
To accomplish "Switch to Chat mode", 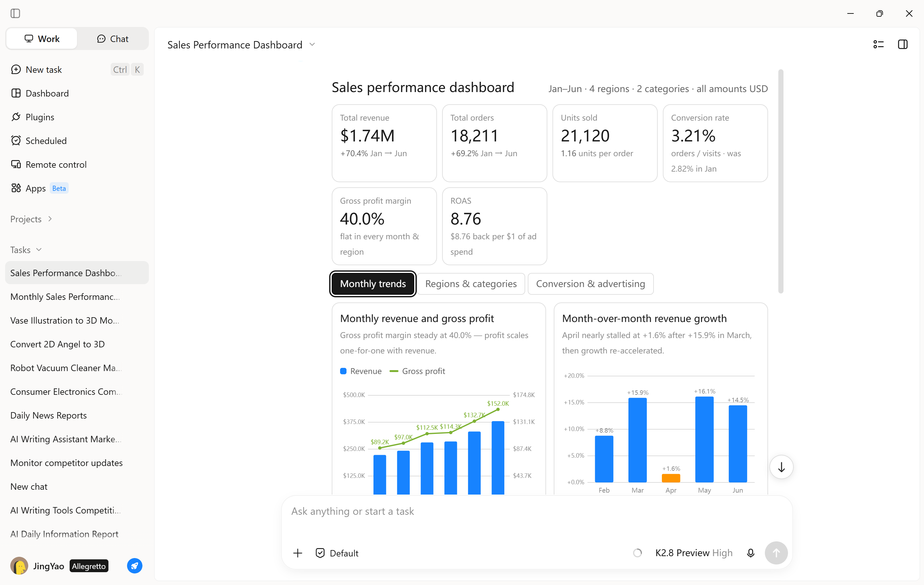I will (113, 39).
